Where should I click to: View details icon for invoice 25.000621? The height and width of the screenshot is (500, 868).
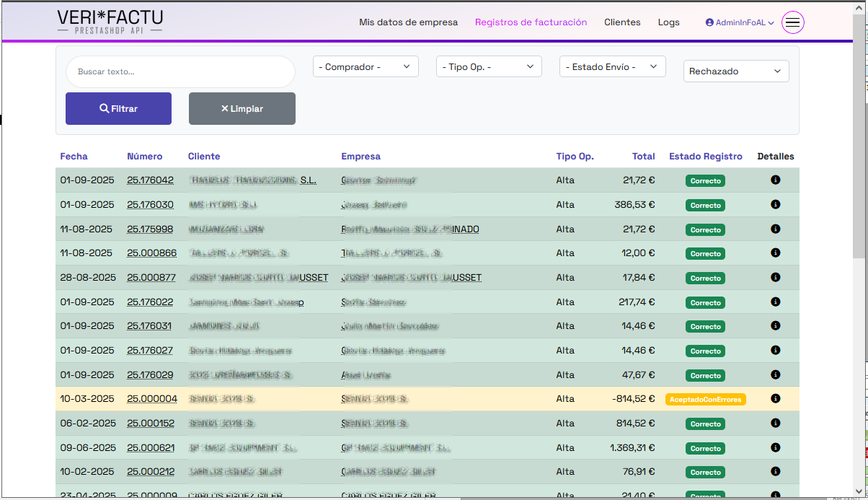775,447
